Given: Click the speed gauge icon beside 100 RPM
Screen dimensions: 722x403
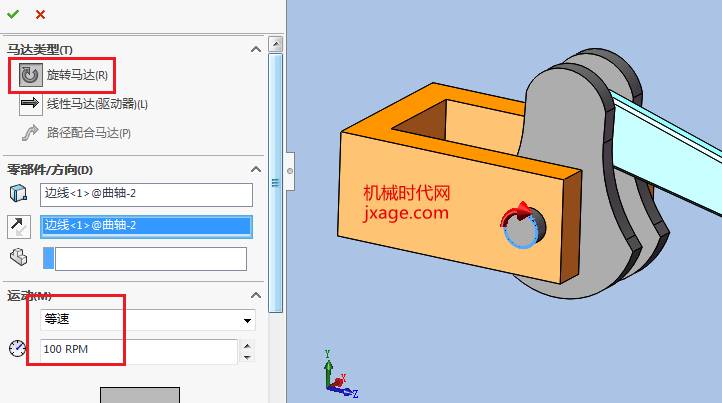Looking at the screenshot, I should click(18, 349).
